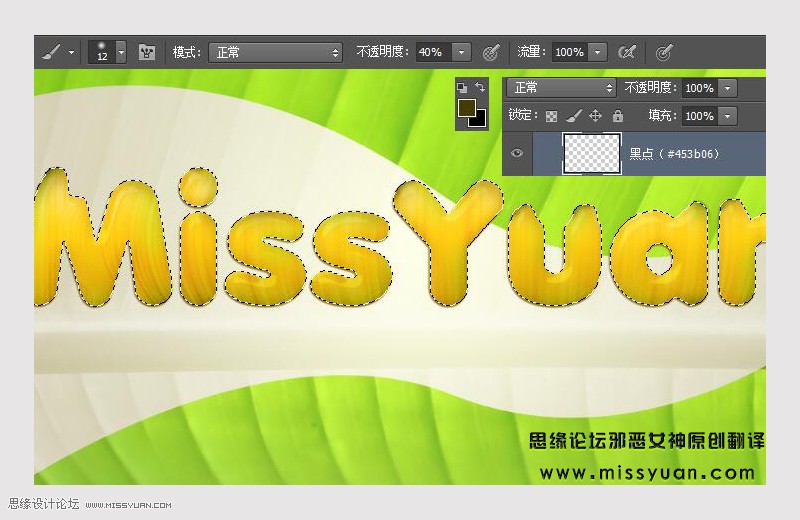Click the lock all padlock icon
The image size is (800, 520).
(x=617, y=116)
